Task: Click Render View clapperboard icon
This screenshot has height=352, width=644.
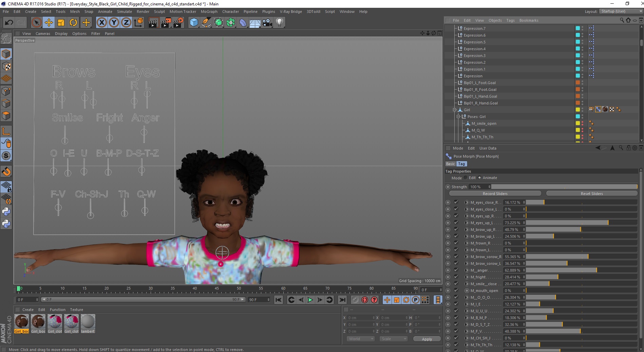Action: [153, 23]
